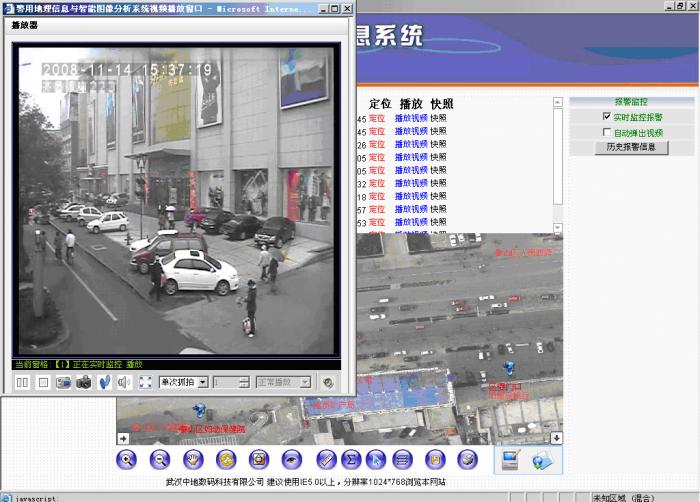Toggle the 实时监控报警 checkbox
700x502 pixels.
tap(607, 117)
